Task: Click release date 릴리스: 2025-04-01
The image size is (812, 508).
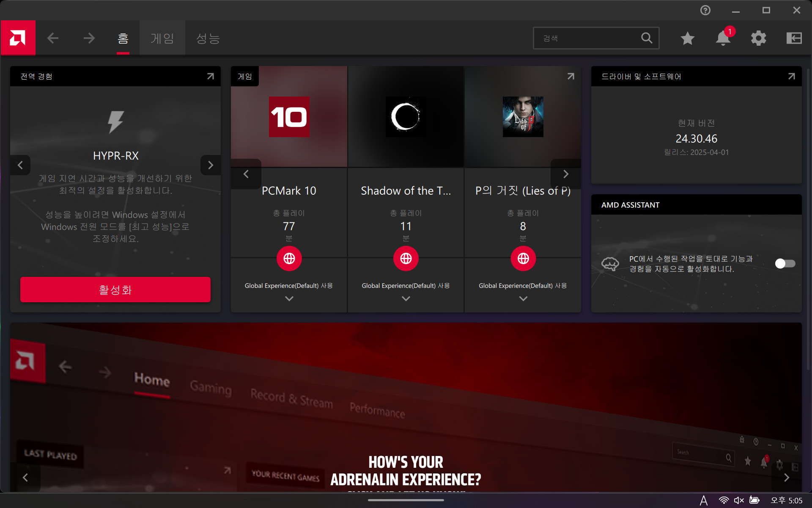Action: (x=696, y=152)
